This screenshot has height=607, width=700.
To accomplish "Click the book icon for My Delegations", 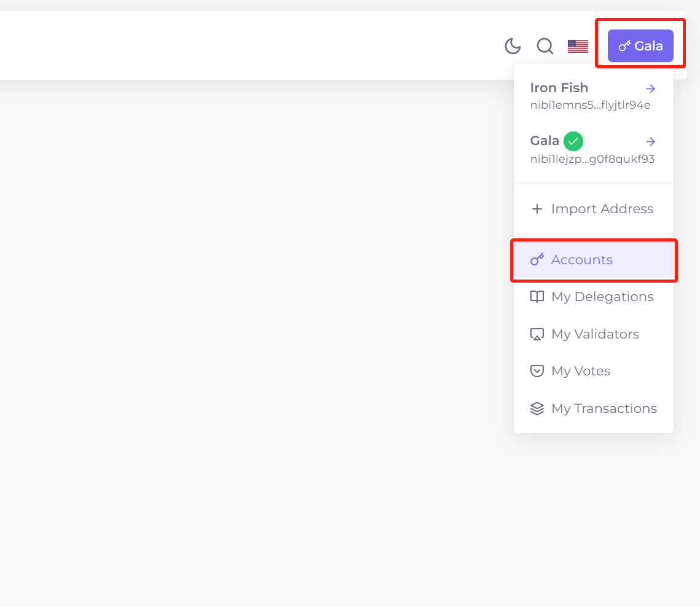I will [537, 297].
